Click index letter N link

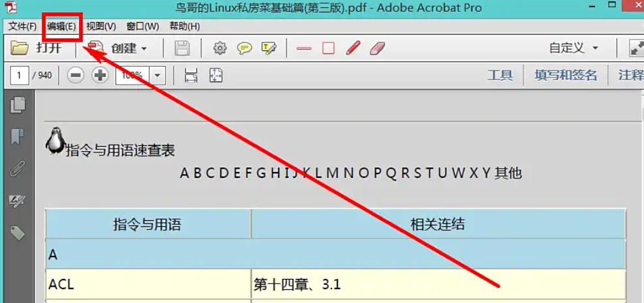(348, 173)
